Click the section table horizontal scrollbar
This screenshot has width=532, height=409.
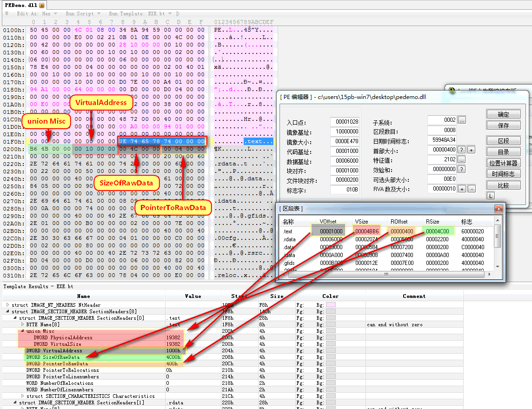386,274
